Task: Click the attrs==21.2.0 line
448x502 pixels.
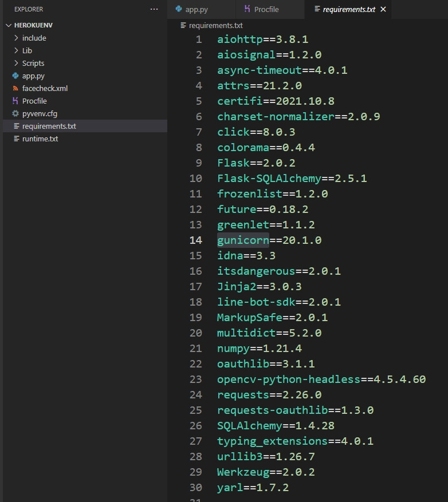Action: [x=260, y=86]
